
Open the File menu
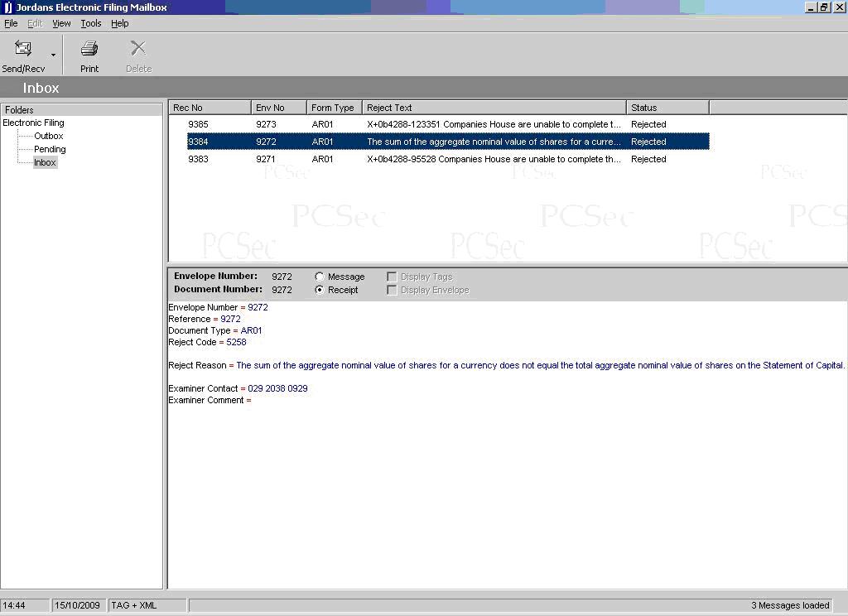click(x=11, y=23)
